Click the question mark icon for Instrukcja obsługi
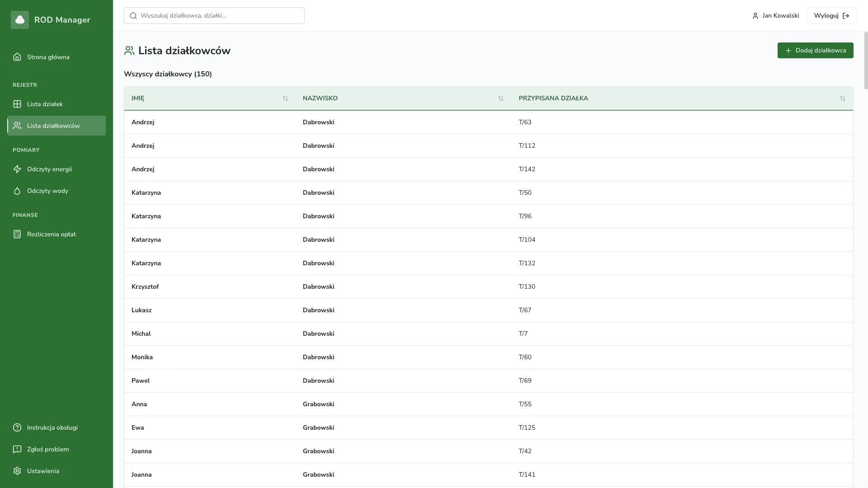 point(17,427)
